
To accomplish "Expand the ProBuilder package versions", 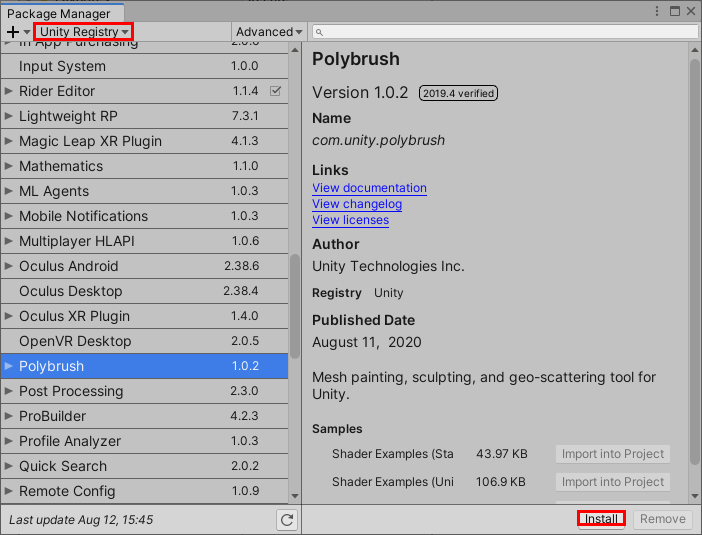I will [x=9, y=416].
